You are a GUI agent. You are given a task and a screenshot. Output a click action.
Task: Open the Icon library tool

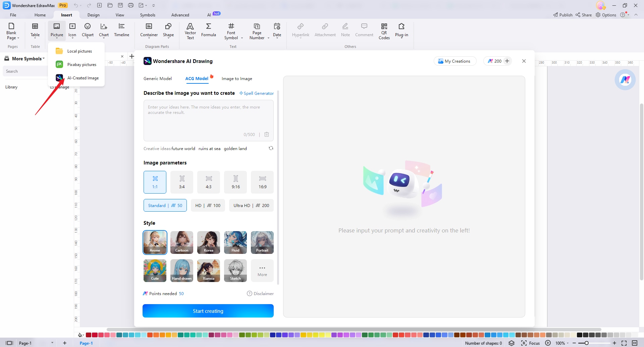coord(72,30)
